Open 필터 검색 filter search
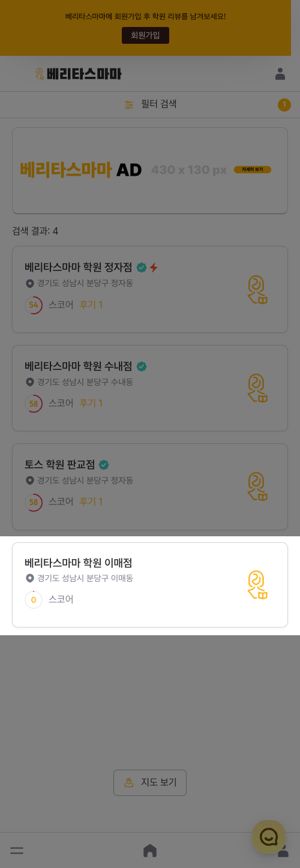This screenshot has width=300, height=868. [x=150, y=104]
